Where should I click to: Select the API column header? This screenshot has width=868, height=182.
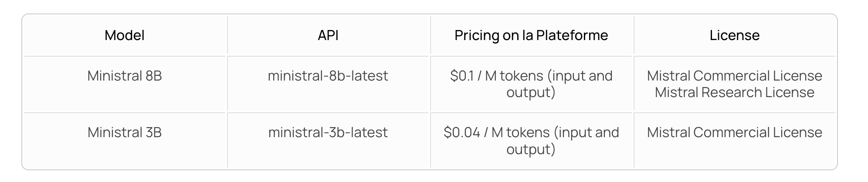328,35
